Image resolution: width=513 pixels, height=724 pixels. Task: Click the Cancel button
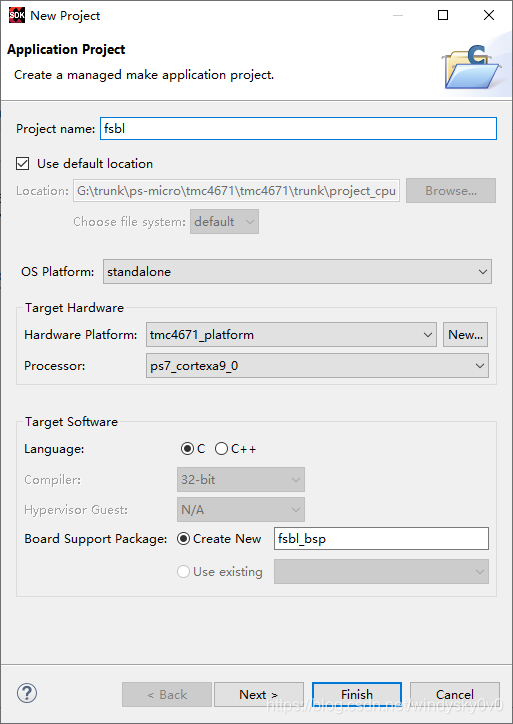455,694
